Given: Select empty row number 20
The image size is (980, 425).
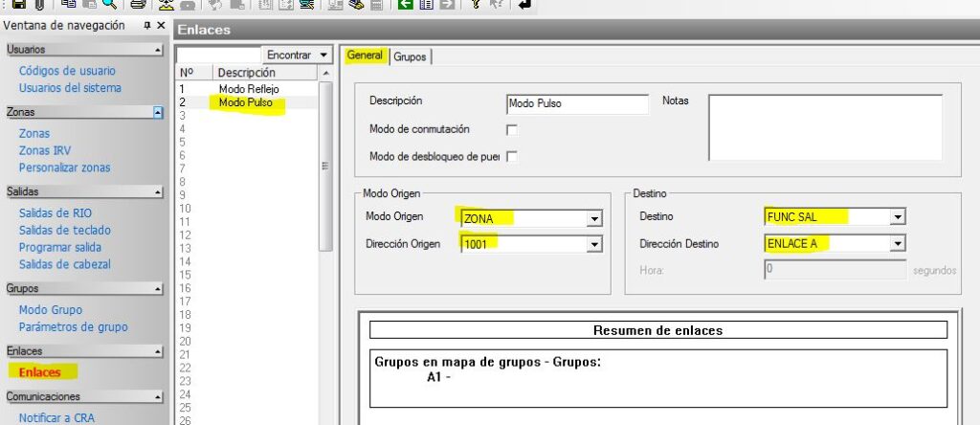Looking at the screenshot, I should tap(247, 342).
